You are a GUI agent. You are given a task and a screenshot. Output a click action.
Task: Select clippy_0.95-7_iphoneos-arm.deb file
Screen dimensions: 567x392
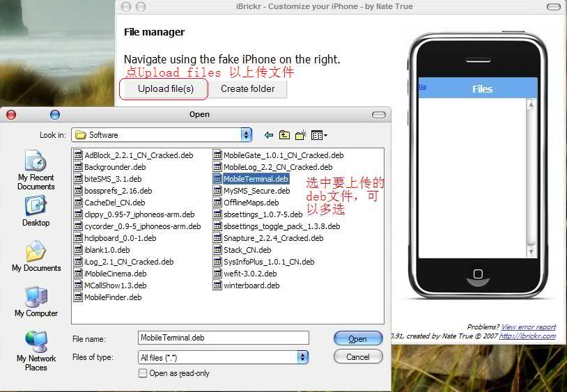[x=134, y=214]
